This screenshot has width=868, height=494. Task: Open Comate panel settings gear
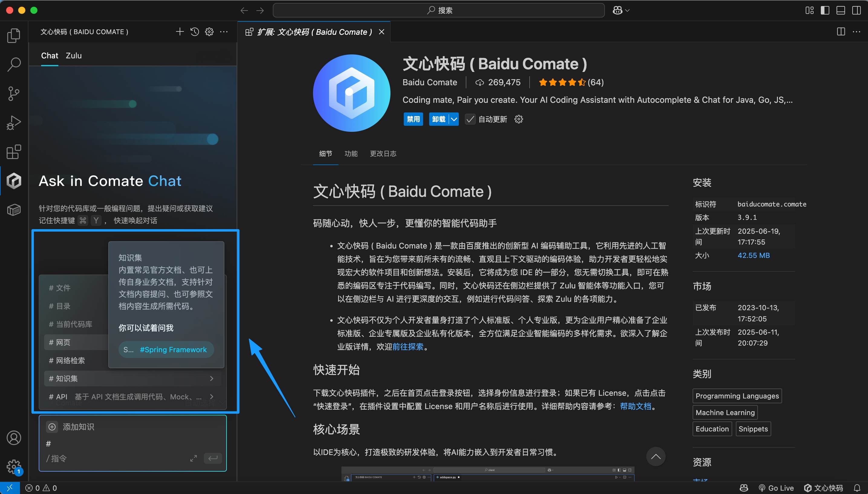tap(209, 32)
